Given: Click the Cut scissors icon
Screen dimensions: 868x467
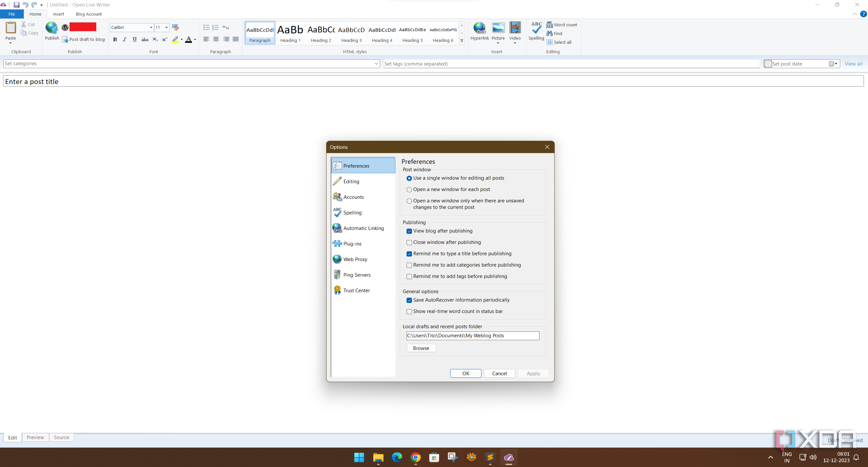Looking at the screenshot, I should click(23, 24).
